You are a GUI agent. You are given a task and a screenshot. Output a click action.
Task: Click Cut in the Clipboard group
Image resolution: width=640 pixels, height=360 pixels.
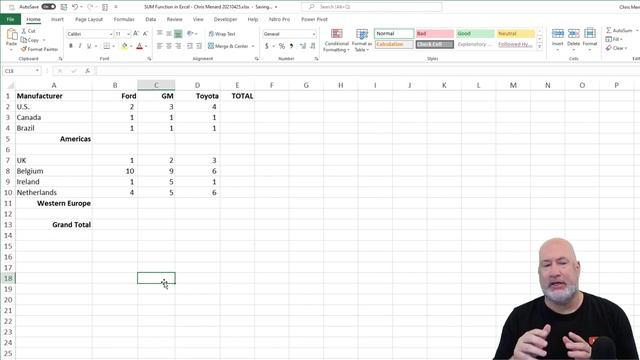click(x=28, y=31)
